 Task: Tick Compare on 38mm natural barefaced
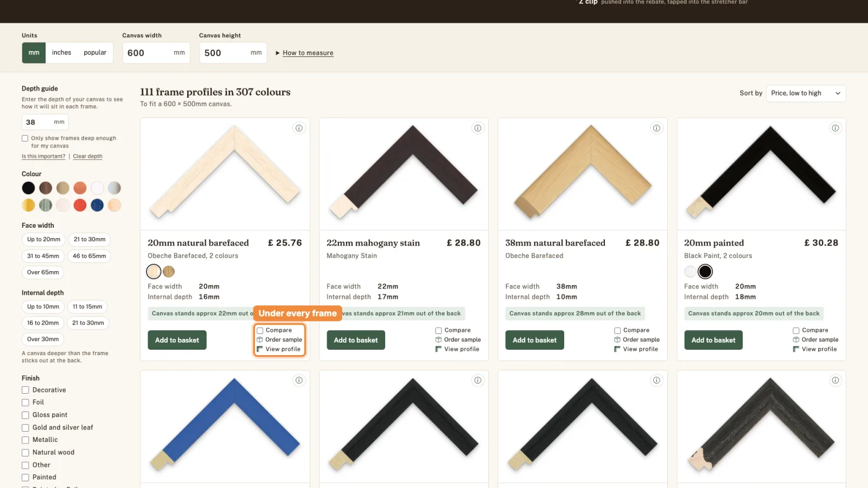617,330
